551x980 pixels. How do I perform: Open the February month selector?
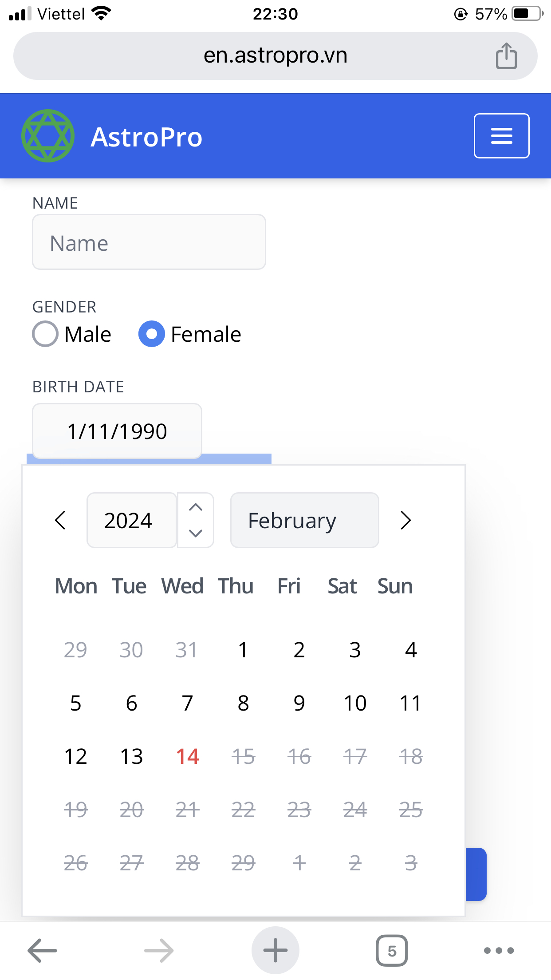[304, 520]
